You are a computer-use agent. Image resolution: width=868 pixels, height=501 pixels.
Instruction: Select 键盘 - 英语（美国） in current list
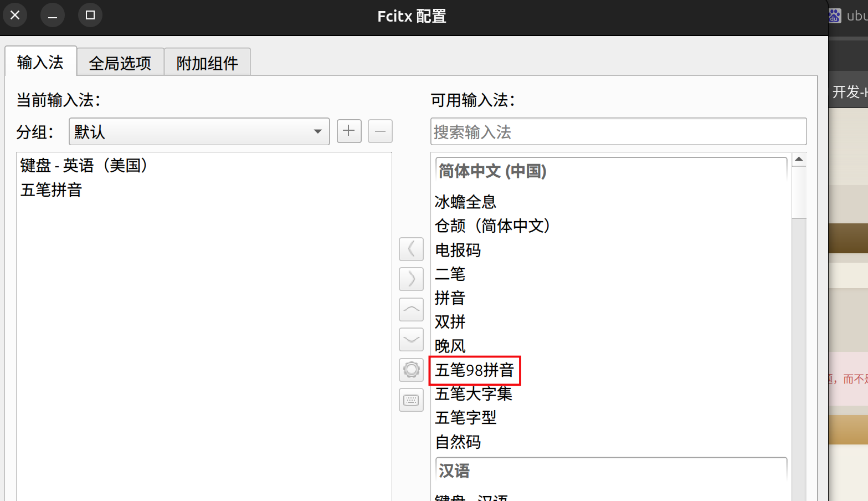pyautogui.click(x=204, y=165)
